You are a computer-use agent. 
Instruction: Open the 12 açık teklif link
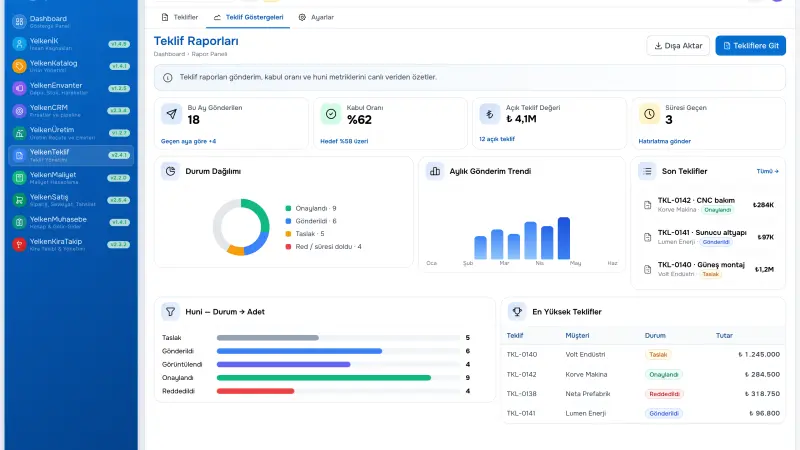point(497,139)
